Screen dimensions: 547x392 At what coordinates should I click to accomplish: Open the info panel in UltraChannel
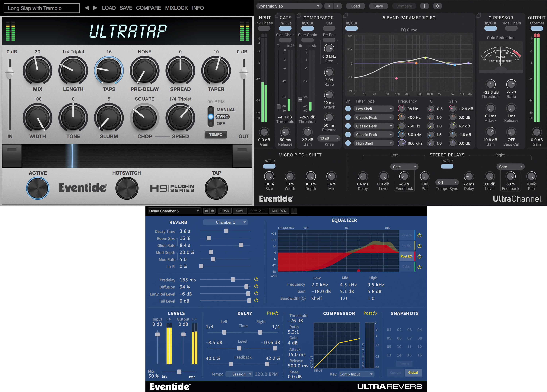click(x=424, y=6)
